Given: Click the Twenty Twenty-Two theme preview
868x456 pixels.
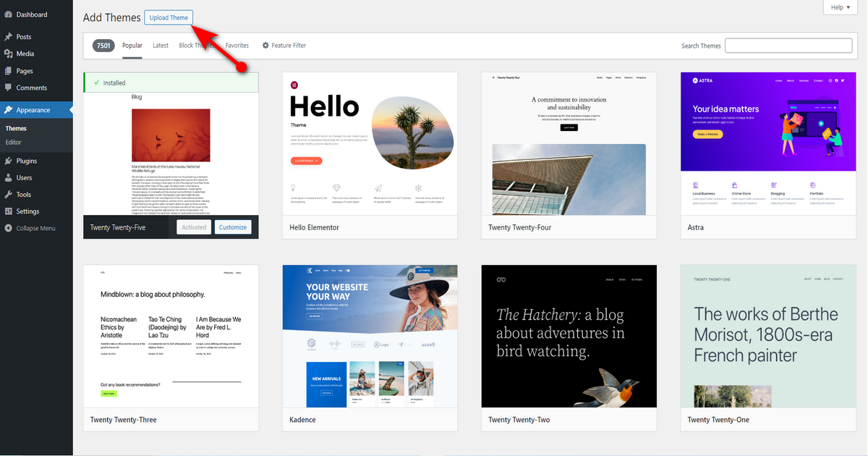Looking at the screenshot, I should (x=569, y=336).
